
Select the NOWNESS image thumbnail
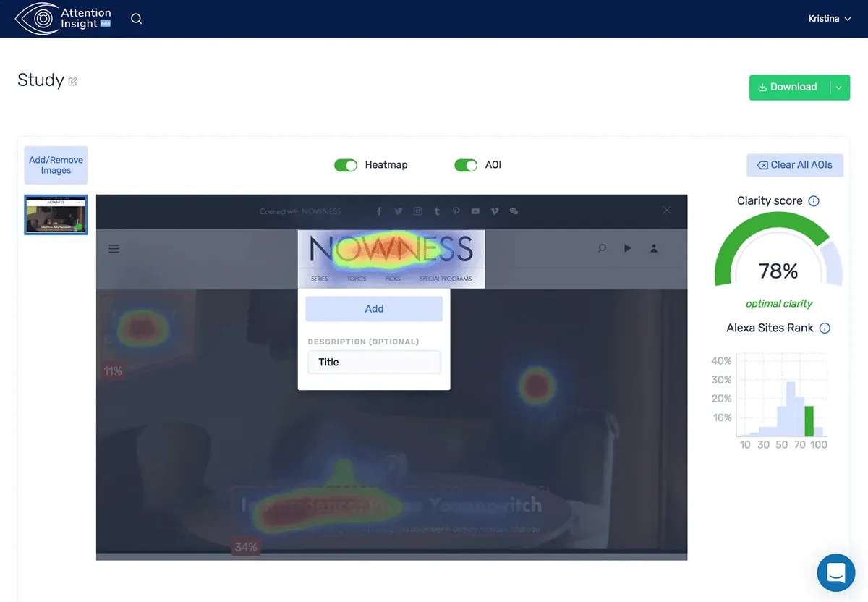pos(56,214)
